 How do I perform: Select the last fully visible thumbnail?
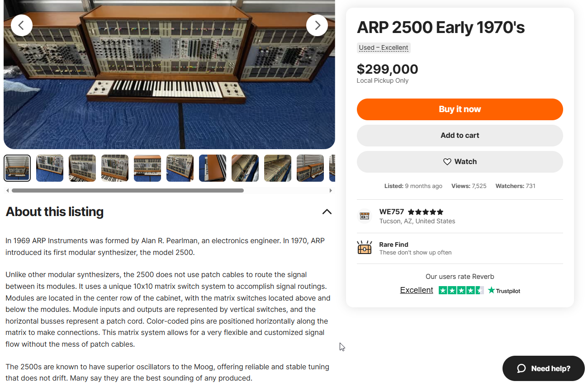click(x=310, y=168)
